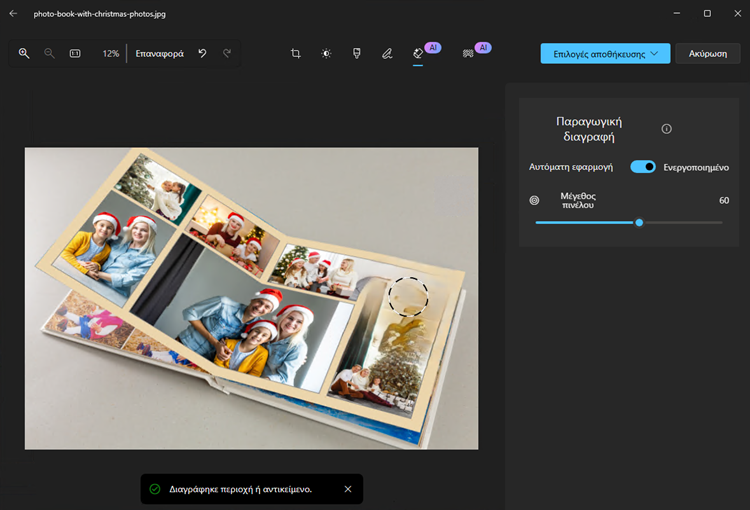Viewport: 750px width, 510px height.
Task: Show info about Παραγωγική διαγραφή
Action: (x=667, y=129)
